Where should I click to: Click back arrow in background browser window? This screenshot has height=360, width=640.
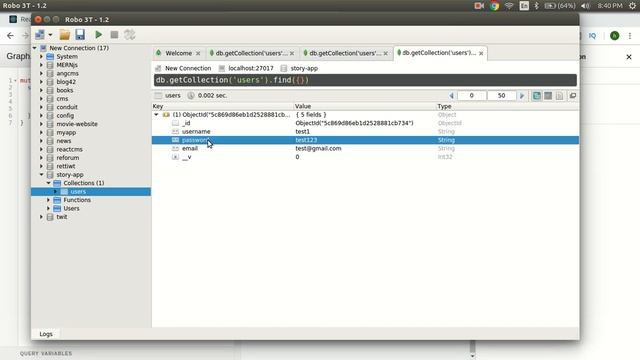[10, 36]
